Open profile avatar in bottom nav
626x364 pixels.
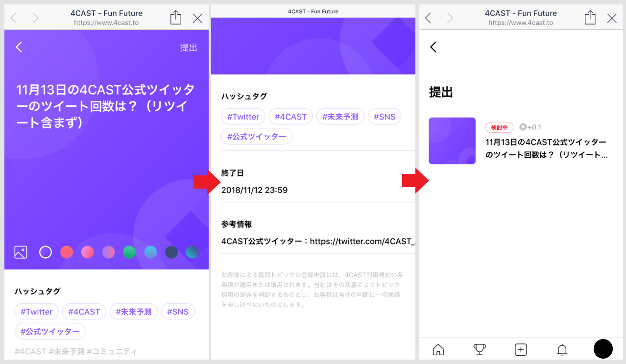click(x=603, y=349)
